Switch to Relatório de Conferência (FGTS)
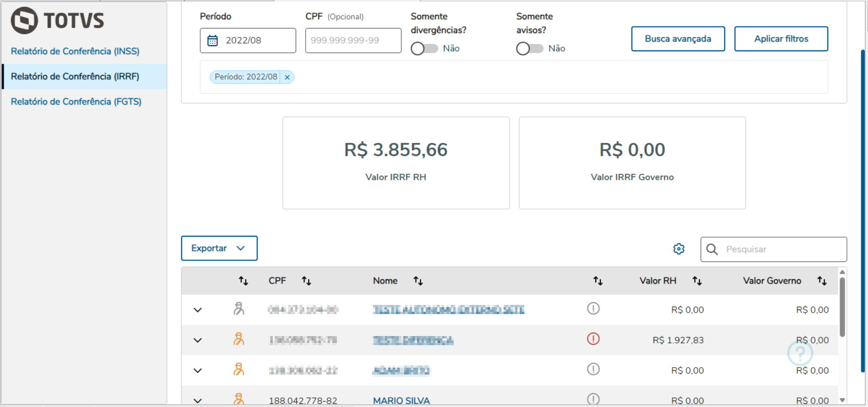This screenshot has width=868, height=407. coord(76,102)
